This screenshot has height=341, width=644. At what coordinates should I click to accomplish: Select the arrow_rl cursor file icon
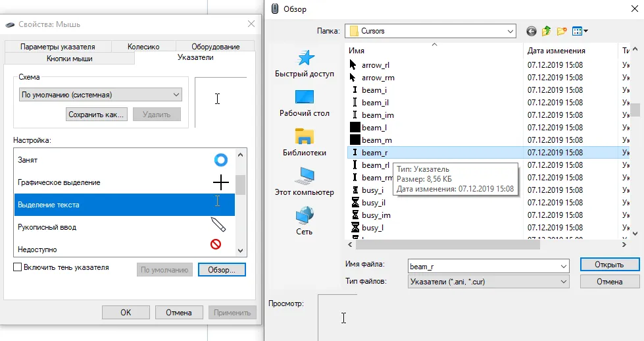353,65
